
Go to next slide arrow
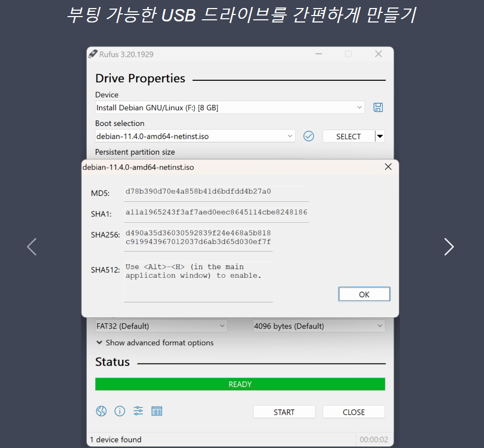click(449, 247)
